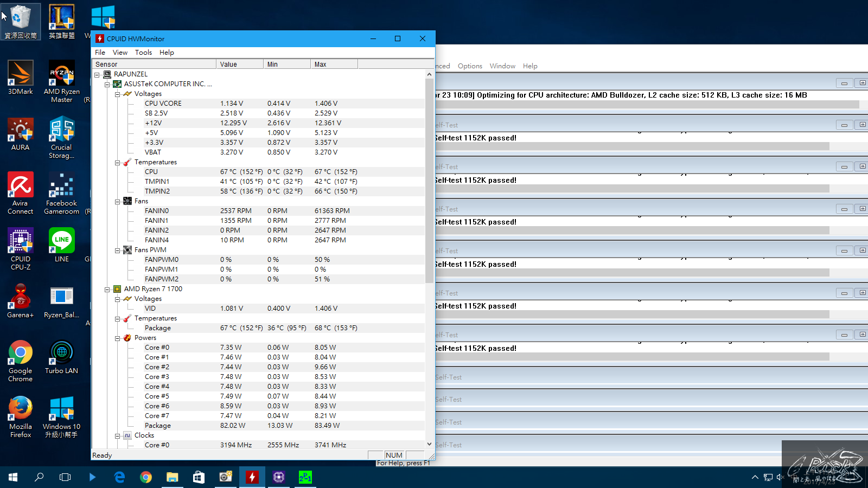
Task: Open HWMonitor Tools menu
Action: tap(143, 53)
